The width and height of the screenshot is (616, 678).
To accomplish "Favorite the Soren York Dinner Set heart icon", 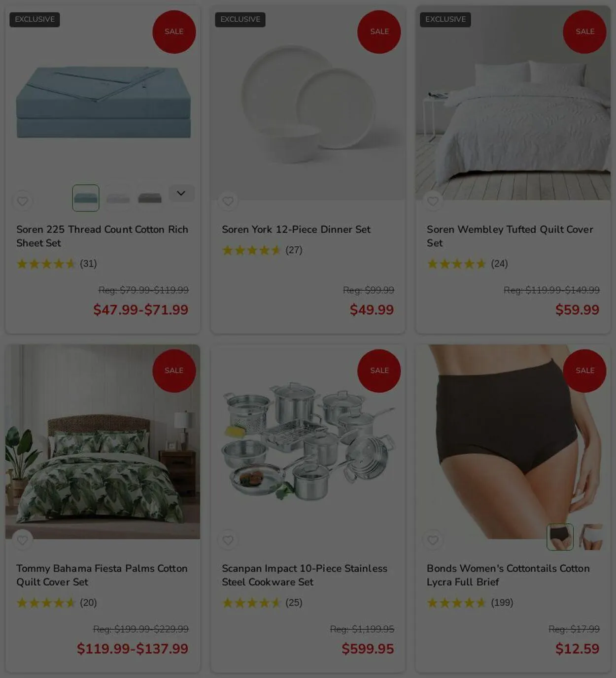I will coord(228,201).
